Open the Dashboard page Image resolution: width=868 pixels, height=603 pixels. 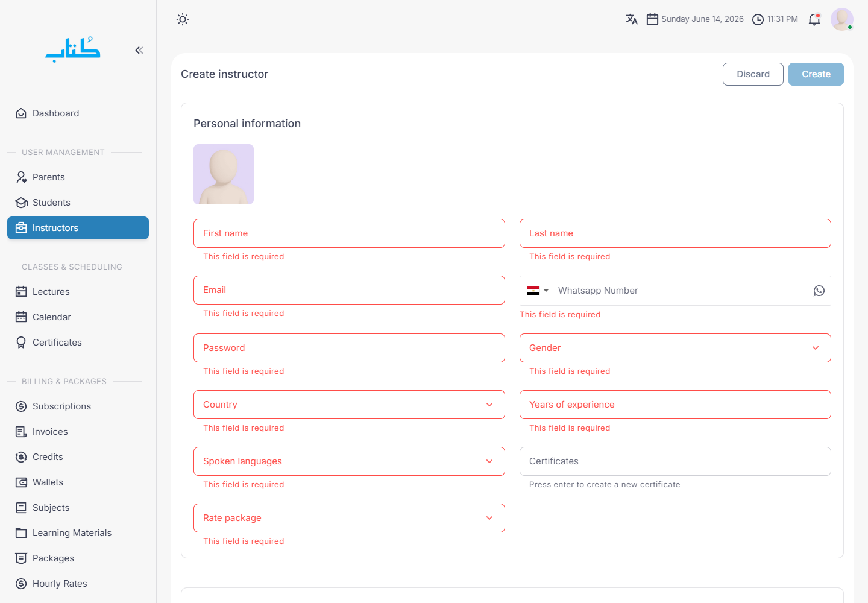tap(78, 113)
